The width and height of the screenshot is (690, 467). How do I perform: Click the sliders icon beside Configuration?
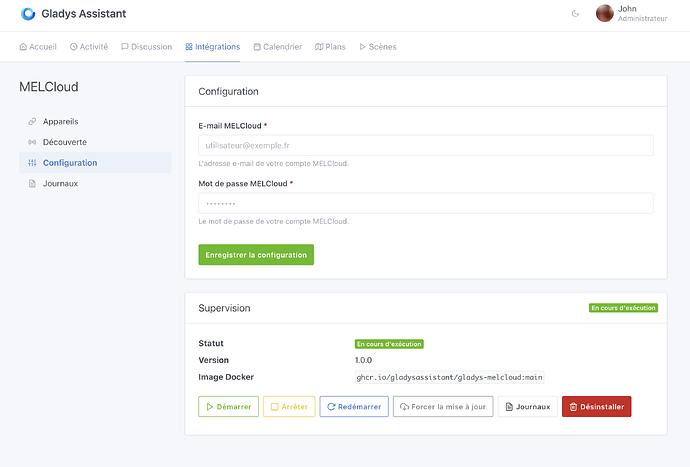click(32, 163)
